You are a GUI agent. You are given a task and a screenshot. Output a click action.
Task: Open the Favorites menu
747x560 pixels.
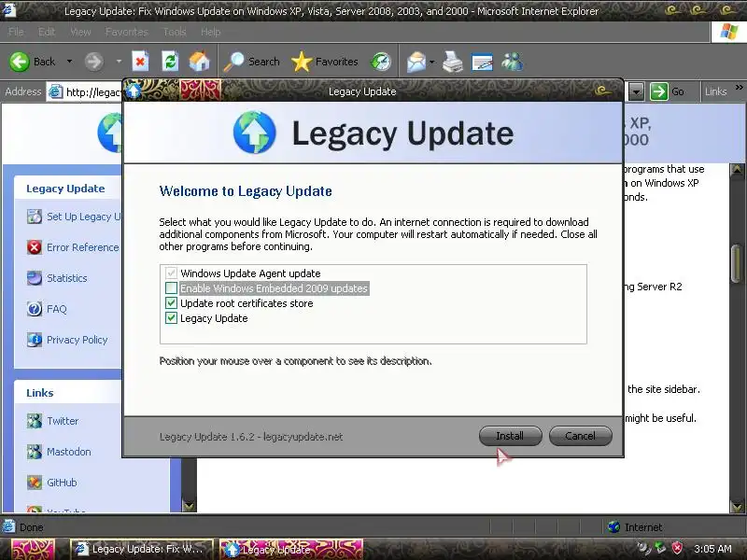click(127, 32)
